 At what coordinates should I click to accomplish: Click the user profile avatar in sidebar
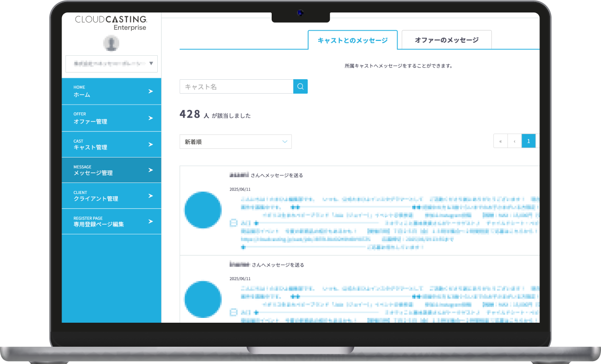click(111, 44)
